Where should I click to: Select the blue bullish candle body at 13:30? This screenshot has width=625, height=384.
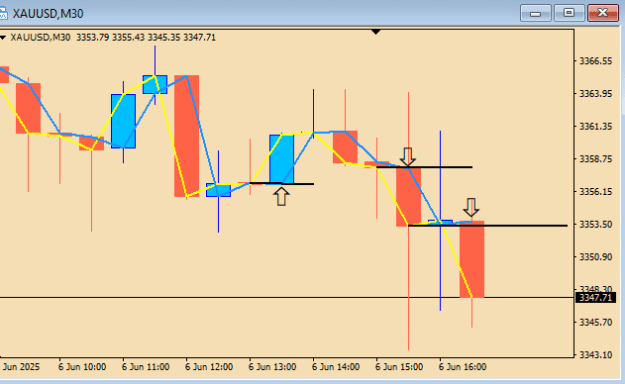[281, 159]
